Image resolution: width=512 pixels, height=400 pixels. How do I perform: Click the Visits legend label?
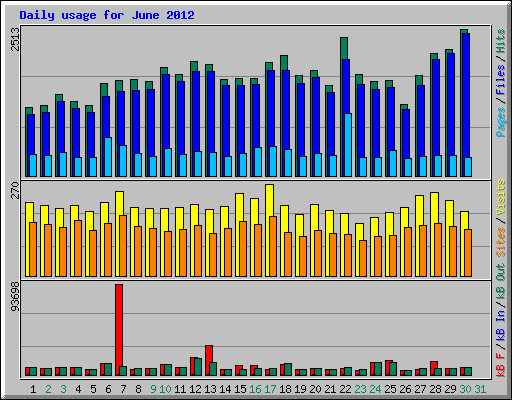click(500, 197)
